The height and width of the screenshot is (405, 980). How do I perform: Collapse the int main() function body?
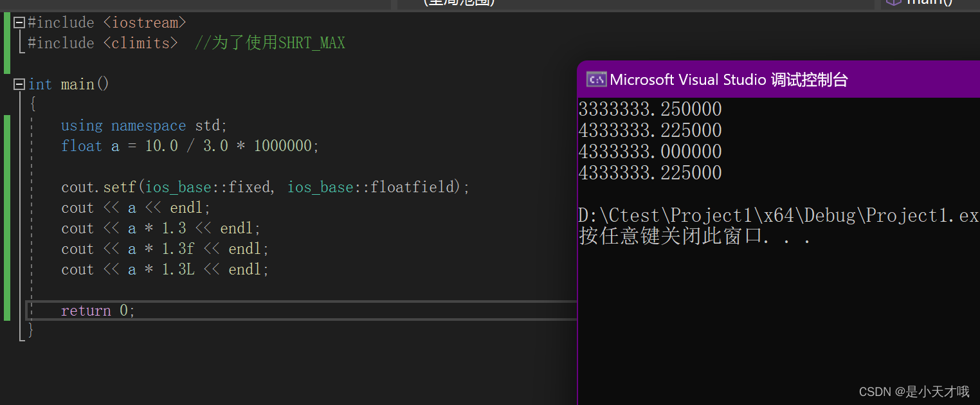tap(19, 84)
